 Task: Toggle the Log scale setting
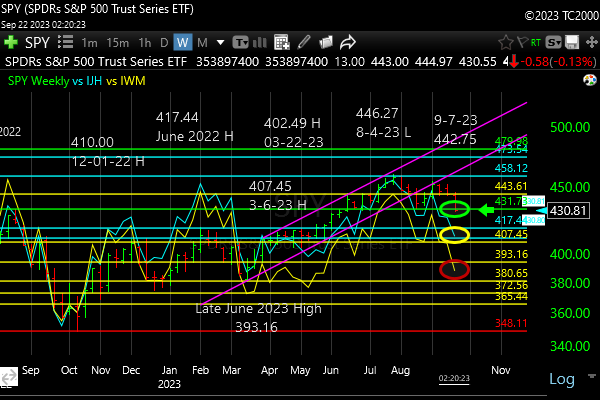point(562,379)
